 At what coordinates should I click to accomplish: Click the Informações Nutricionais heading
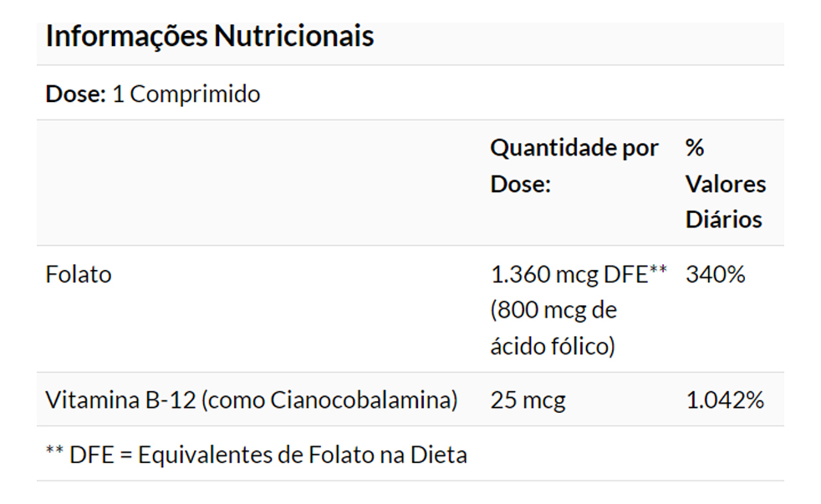pyautogui.click(x=209, y=37)
